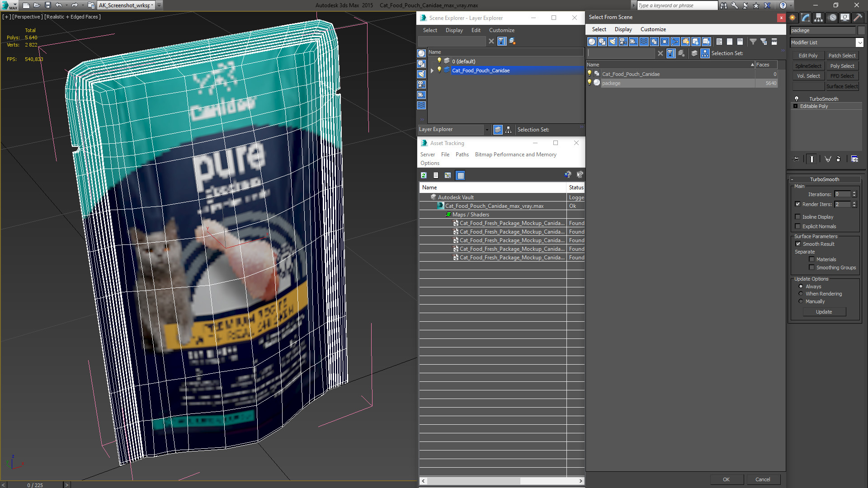Switch Asset Tracking to Table View icon
868x488 pixels.
coord(460,175)
